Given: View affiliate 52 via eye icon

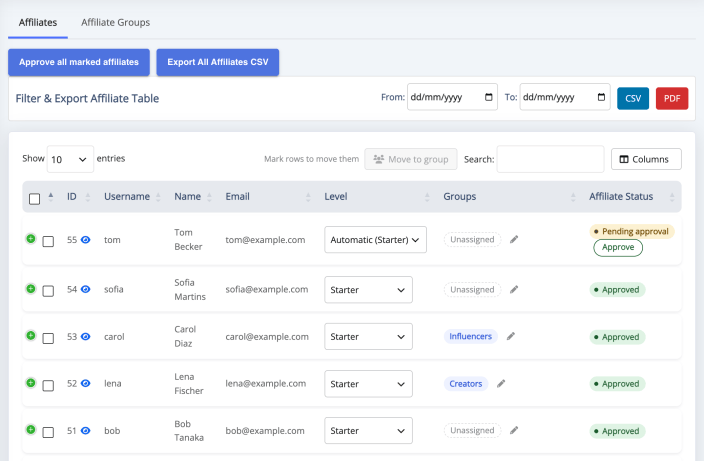Looking at the screenshot, I should (x=85, y=383).
